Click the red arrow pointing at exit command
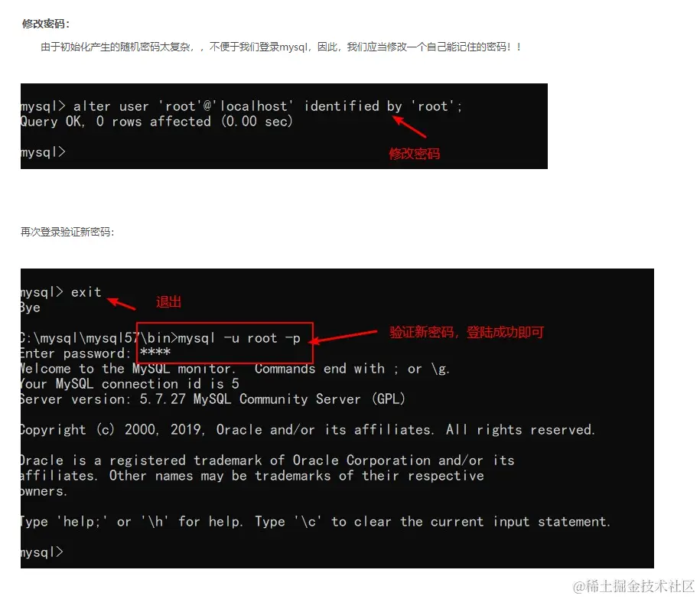This screenshot has height=599, width=700. 122,304
